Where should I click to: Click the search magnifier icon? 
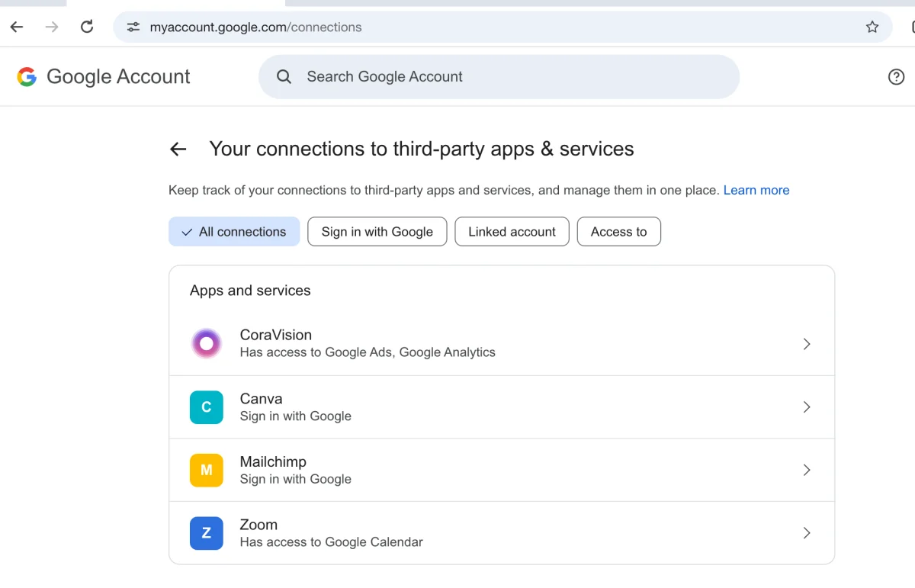tap(284, 76)
